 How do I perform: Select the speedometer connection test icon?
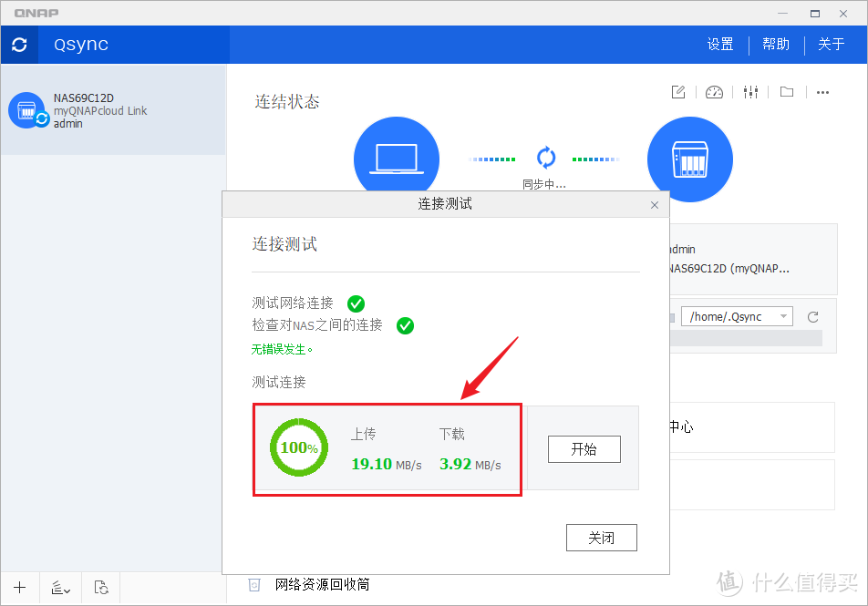714,92
